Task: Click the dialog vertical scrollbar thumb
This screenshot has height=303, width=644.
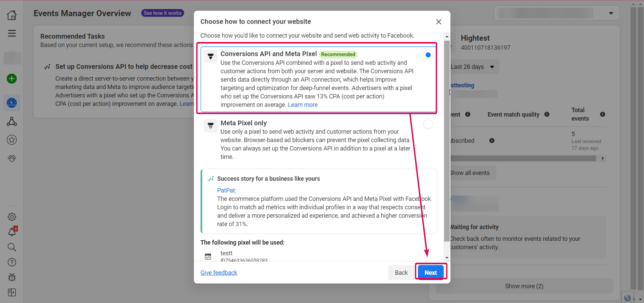Action: pyautogui.click(x=447, y=141)
